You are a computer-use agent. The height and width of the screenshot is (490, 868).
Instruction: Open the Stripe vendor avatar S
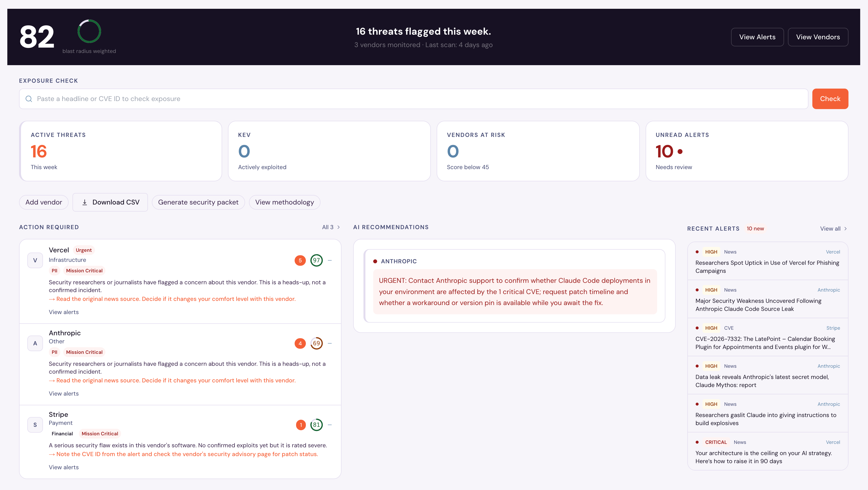click(35, 425)
